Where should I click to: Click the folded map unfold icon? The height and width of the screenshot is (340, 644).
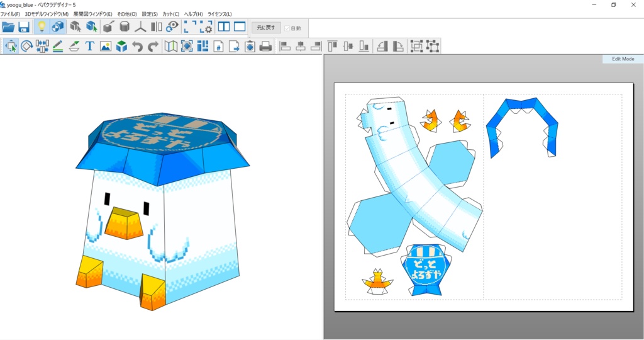(x=171, y=46)
